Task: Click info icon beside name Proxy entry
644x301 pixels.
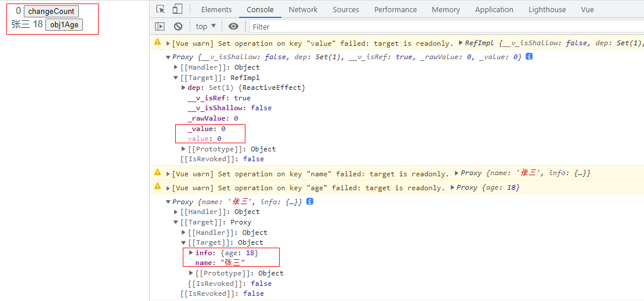Action: 310,202
